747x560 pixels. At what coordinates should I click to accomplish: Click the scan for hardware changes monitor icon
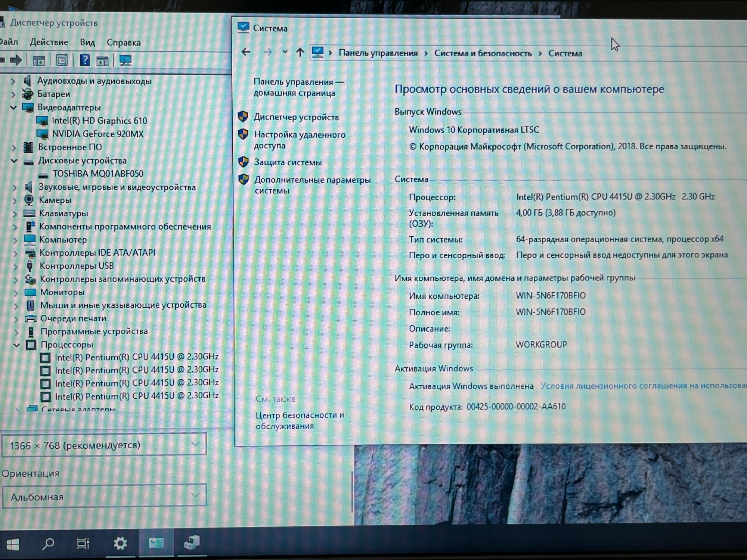click(125, 60)
